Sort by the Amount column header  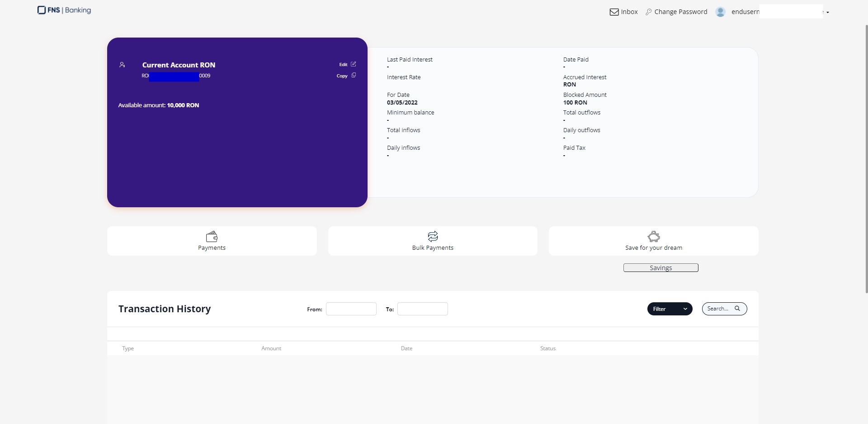coord(271,348)
